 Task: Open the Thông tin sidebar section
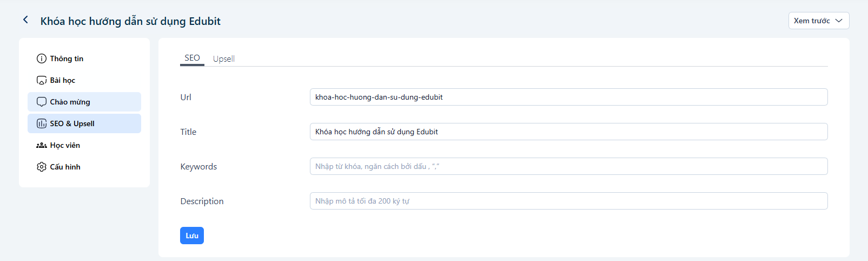84,58
